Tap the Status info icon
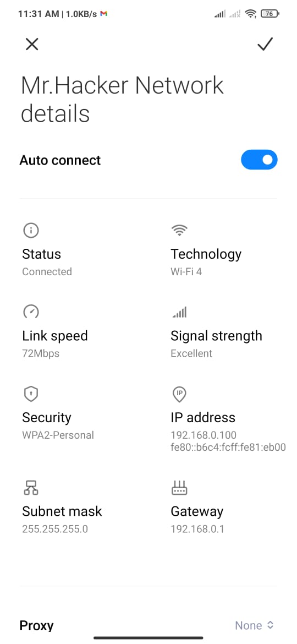This screenshot has width=297, height=644. 31,231
